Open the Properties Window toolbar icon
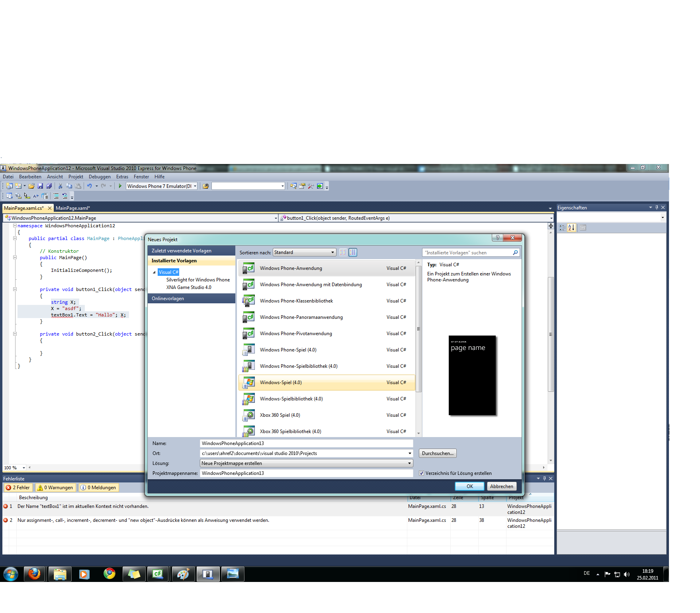Image resolution: width=700 pixels, height=613 pixels. click(302, 186)
